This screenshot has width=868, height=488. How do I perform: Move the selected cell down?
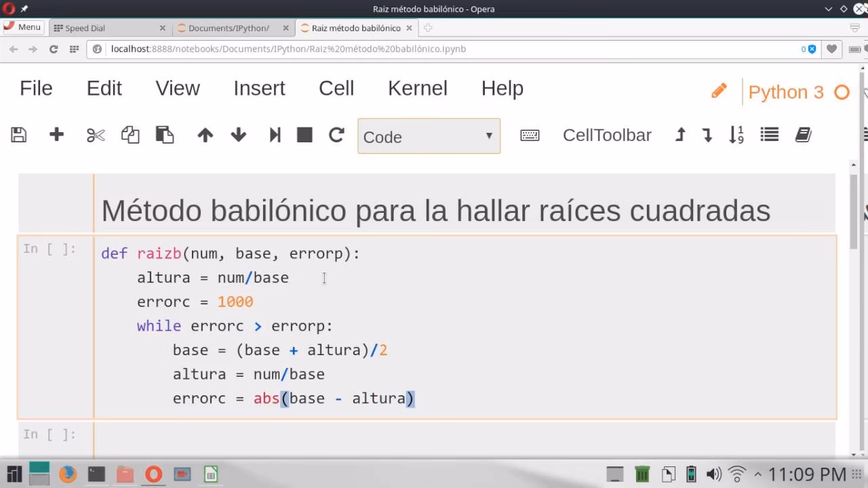click(x=238, y=135)
